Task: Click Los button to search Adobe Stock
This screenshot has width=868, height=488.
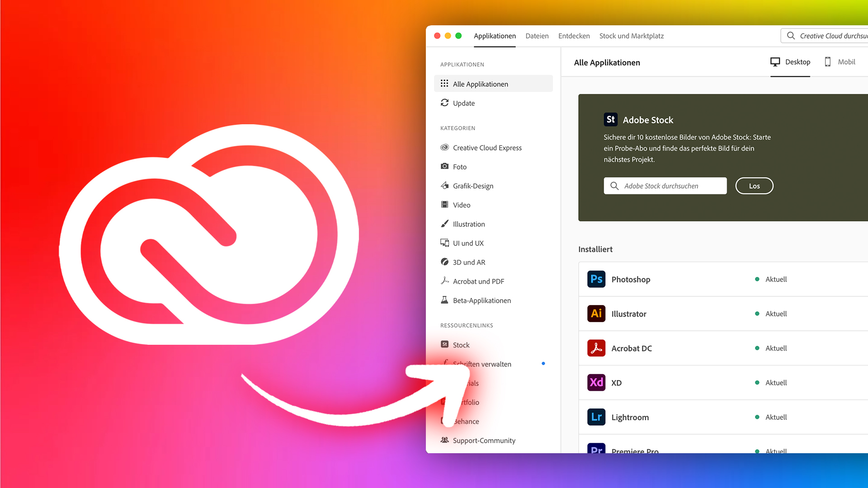Action: coord(754,185)
